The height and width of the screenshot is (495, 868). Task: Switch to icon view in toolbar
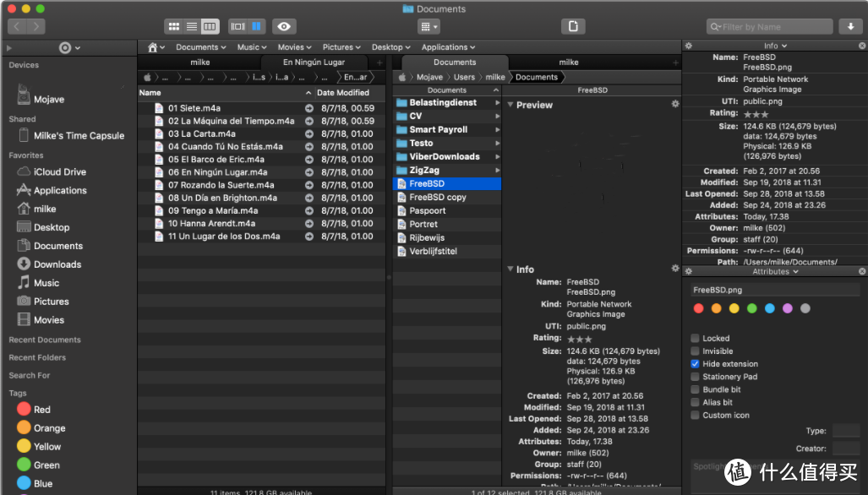coord(174,26)
